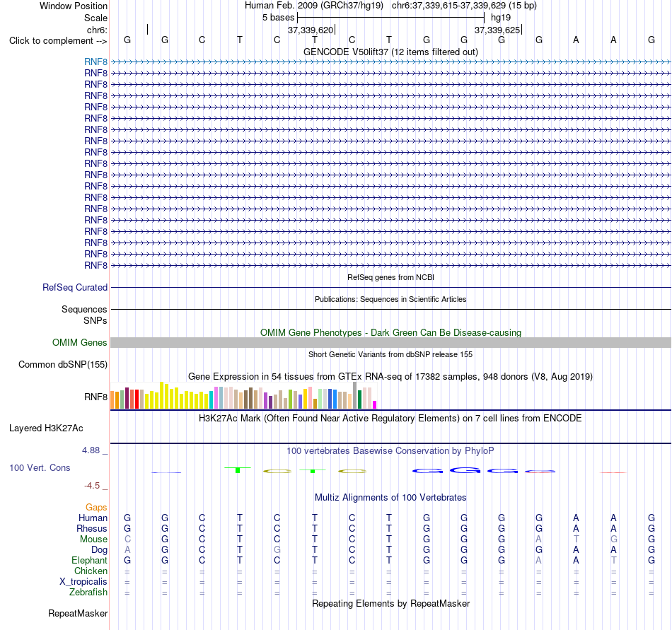Image resolution: width=672 pixels, height=630 pixels.
Task: Click the Elephant alignment row label
Action: pyautogui.click(x=89, y=560)
